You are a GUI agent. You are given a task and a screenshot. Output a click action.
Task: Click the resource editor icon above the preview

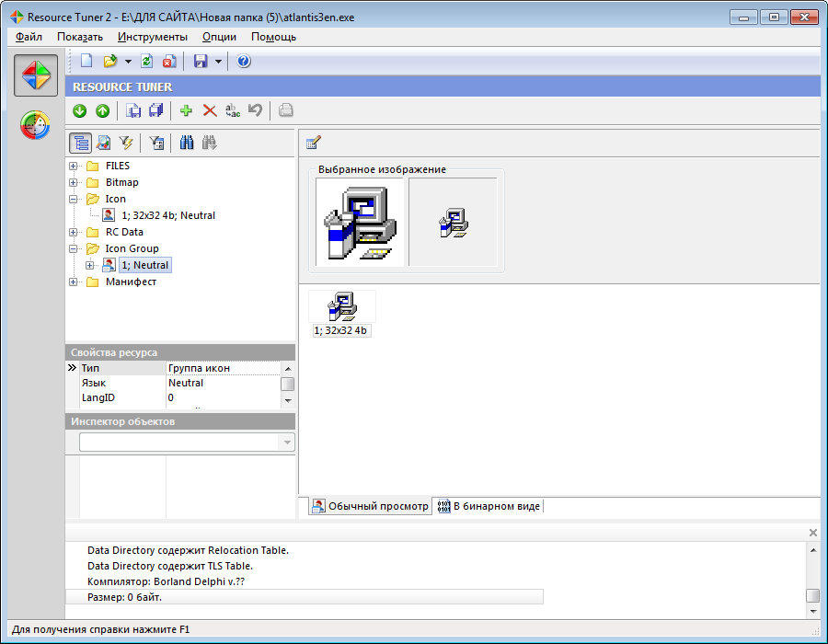(x=313, y=143)
